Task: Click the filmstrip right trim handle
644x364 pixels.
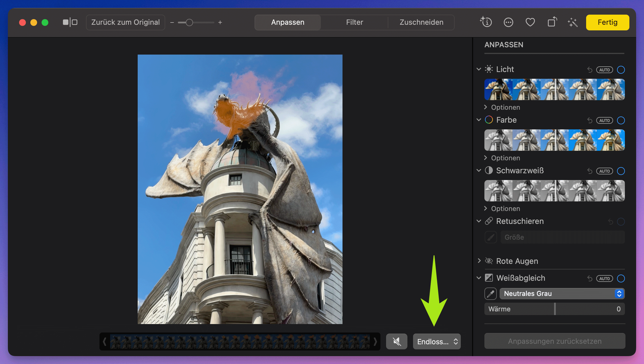Action: coord(375,341)
